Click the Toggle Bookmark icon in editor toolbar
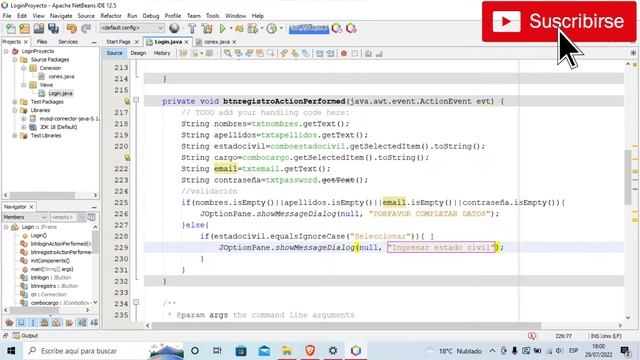 pos(306,53)
